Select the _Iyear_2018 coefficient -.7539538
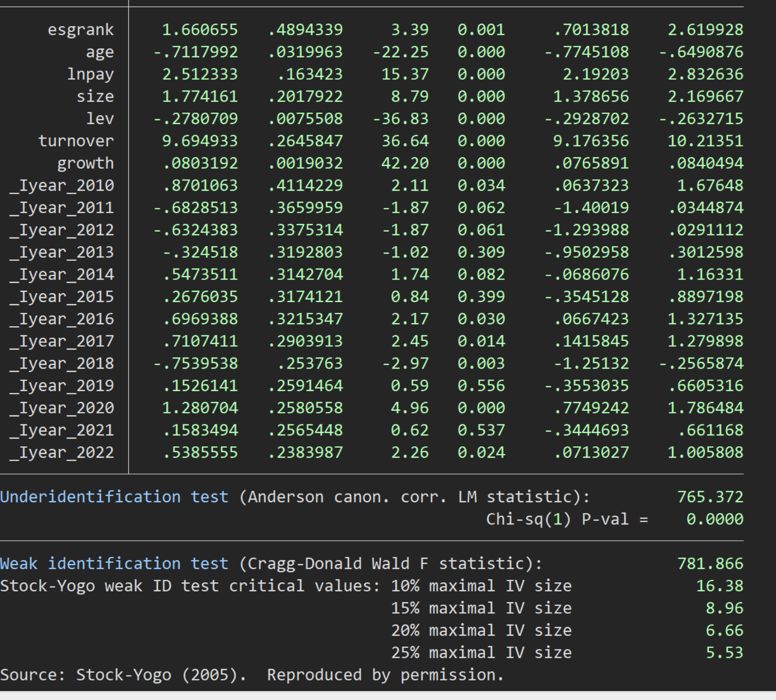 (196, 363)
